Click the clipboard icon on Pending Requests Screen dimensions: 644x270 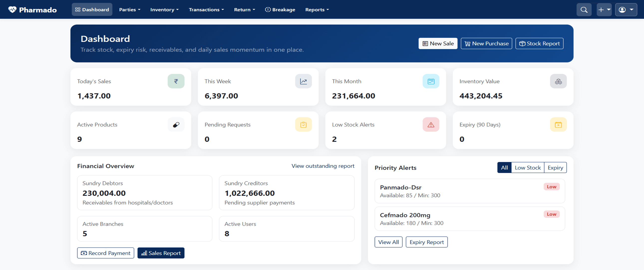303,124
